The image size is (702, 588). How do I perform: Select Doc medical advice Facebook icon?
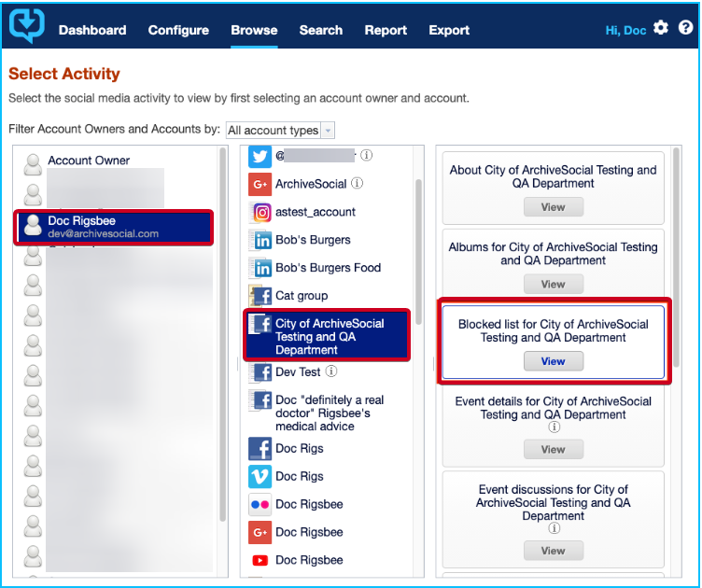pos(260,400)
